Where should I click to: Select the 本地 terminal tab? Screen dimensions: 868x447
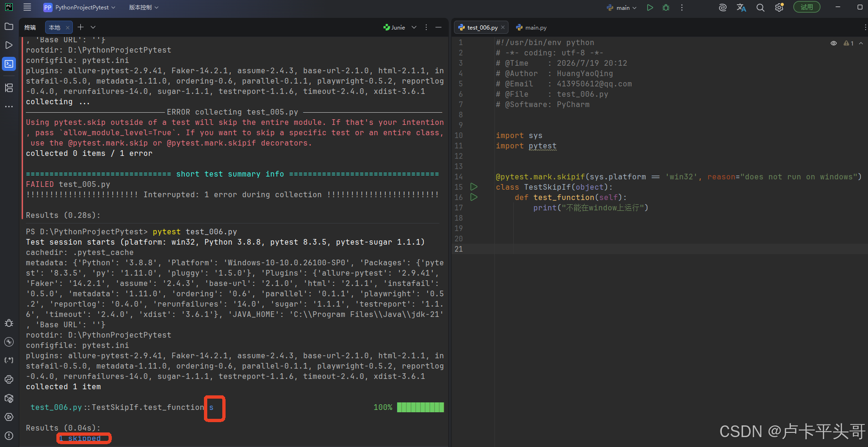tap(55, 28)
